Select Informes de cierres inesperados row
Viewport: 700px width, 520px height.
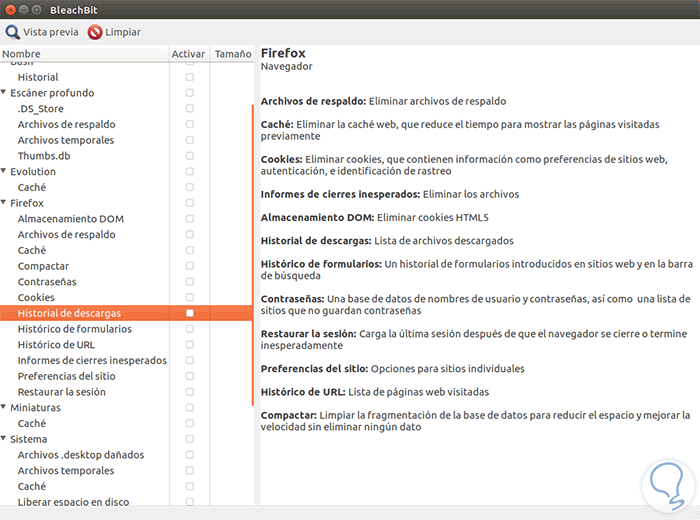126,360
